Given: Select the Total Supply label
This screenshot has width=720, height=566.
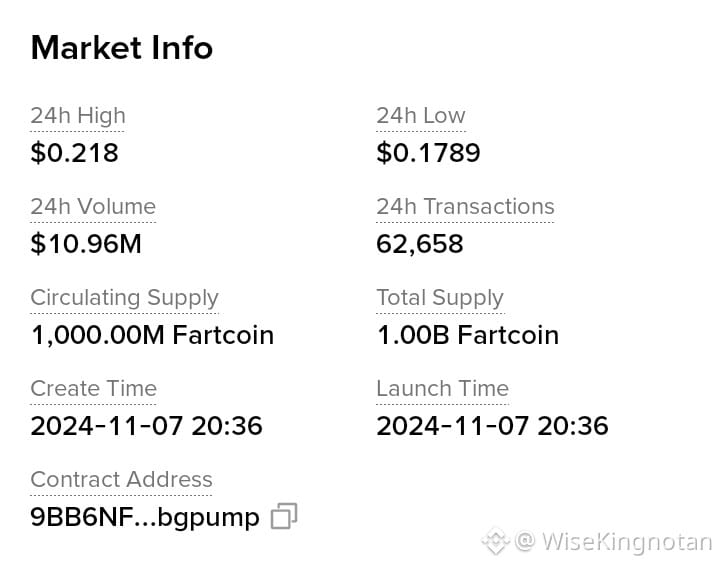Looking at the screenshot, I should [x=440, y=298].
